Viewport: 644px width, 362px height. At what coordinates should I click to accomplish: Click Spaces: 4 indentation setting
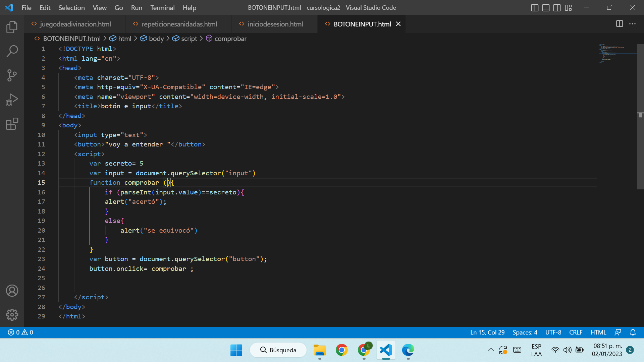tap(525, 332)
